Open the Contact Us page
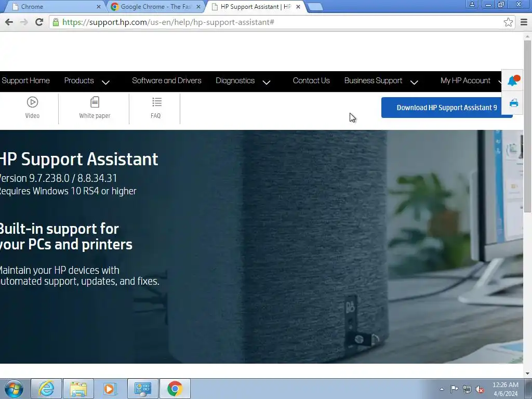This screenshot has height=399, width=532. 311,81
